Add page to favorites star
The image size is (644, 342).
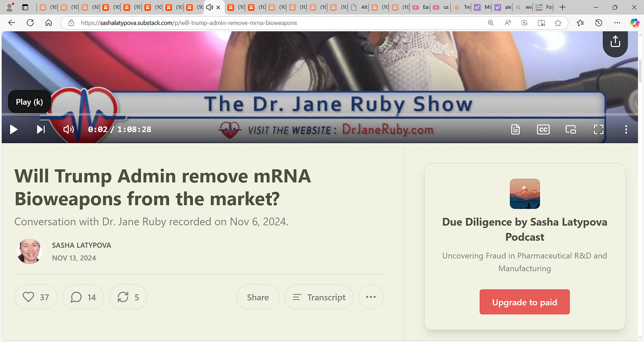[558, 23]
